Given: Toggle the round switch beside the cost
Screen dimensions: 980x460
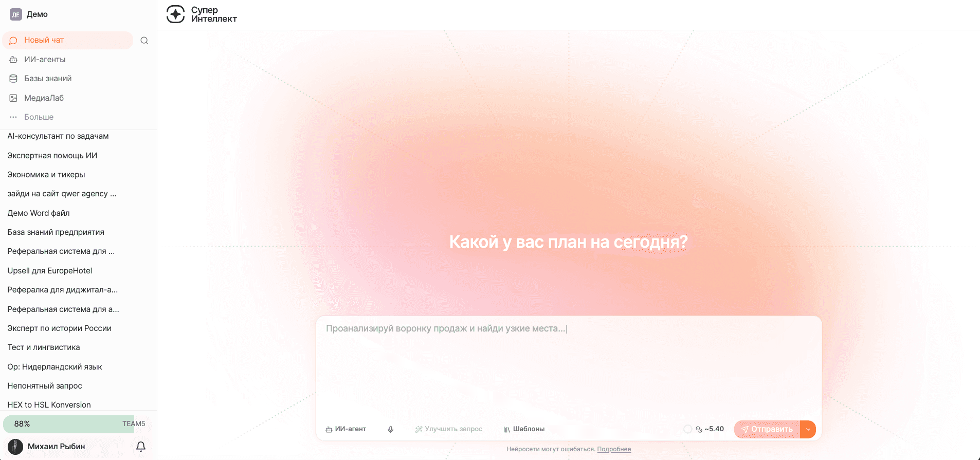Looking at the screenshot, I should [x=687, y=429].
